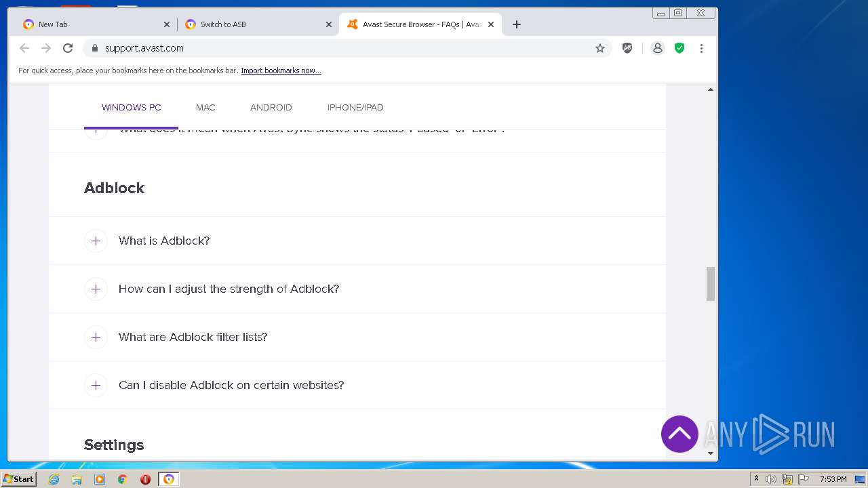868x488 pixels.
Task: Select the MAC platform tab
Action: click(205, 108)
